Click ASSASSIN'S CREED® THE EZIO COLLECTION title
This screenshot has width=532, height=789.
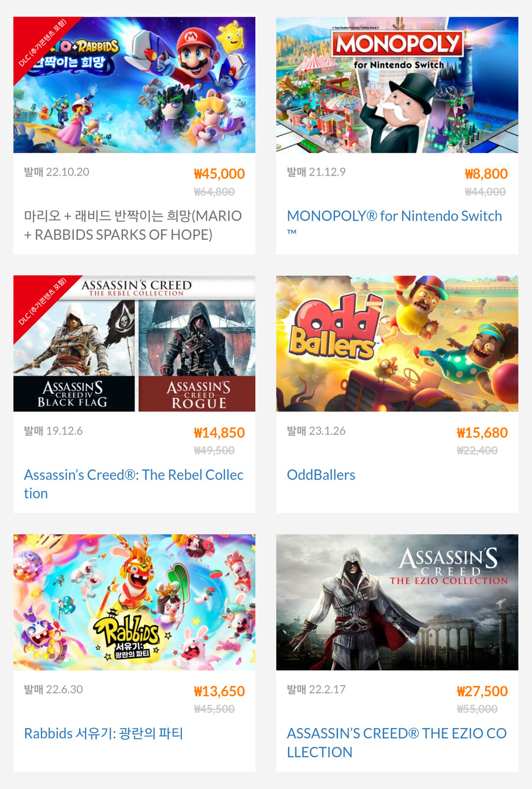pyautogui.click(x=397, y=742)
